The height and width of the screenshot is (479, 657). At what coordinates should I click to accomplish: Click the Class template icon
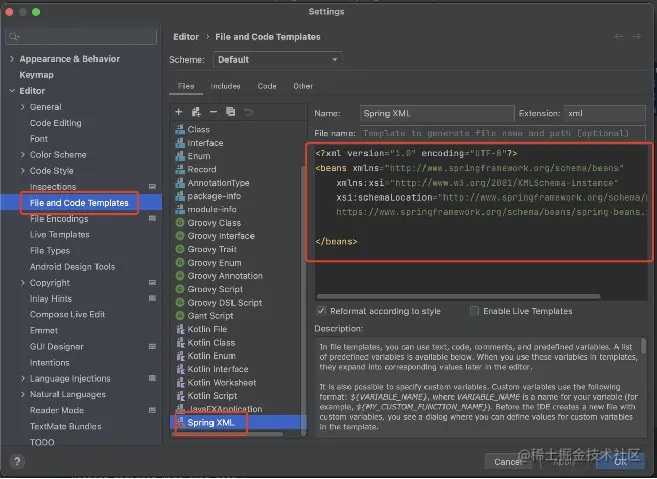[180, 129]
